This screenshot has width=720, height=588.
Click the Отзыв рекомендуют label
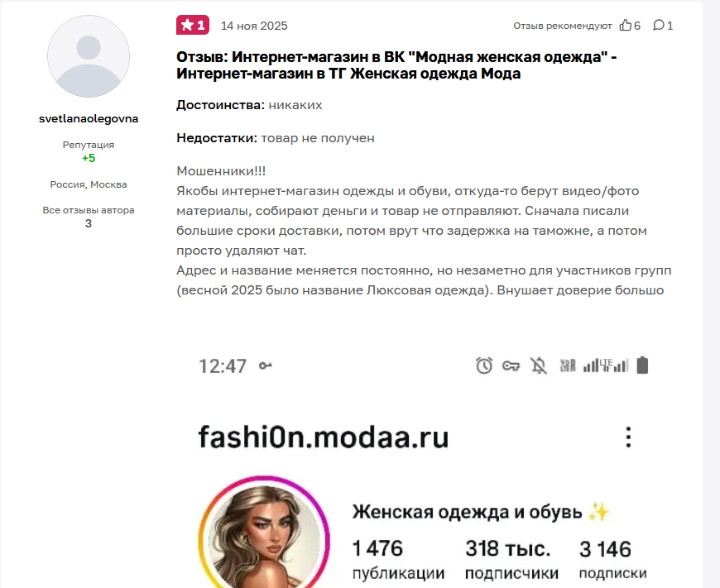pyautogui.click(x=563, y=26)
